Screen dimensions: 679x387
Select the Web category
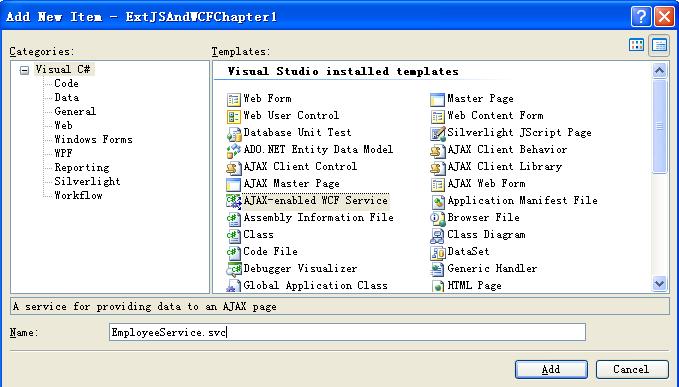coord(63,126)
